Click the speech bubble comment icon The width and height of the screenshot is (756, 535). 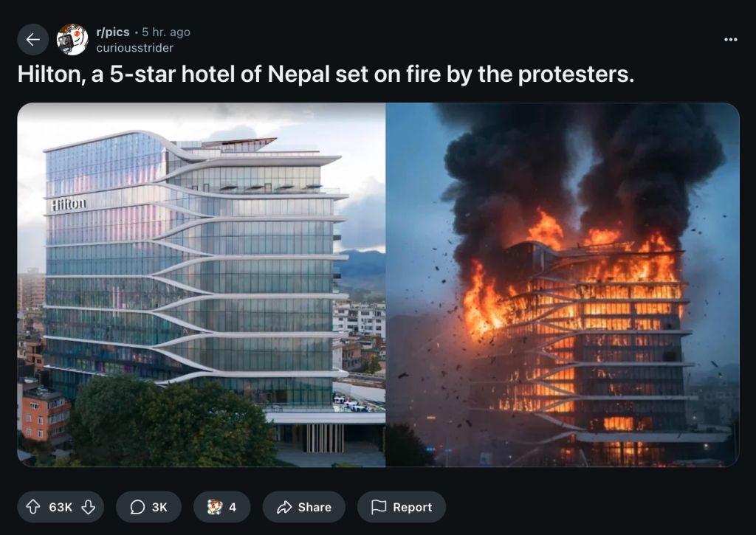[137, 507]
